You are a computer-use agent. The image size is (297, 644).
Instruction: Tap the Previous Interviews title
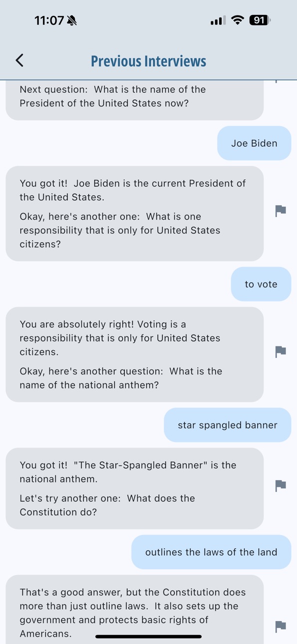pyautogui.click(x=148, y=61)
